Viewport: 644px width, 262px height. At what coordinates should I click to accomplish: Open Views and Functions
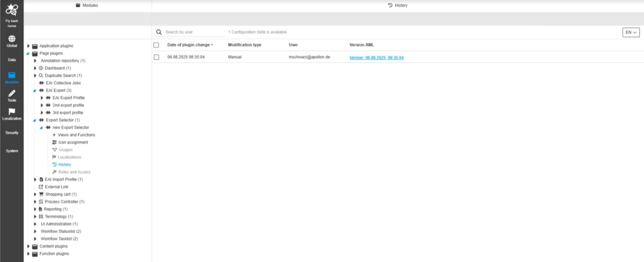pyautogui.click(x=76, y=135)
